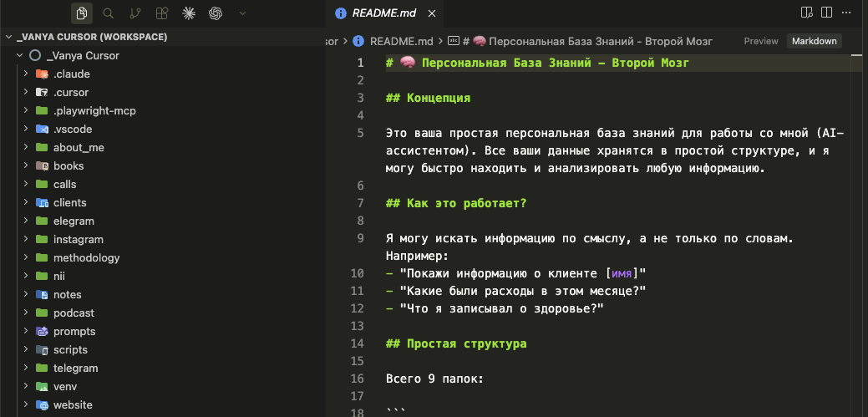Switch to Markdown mode
The image size is (868, 417).
coord(814,41)
